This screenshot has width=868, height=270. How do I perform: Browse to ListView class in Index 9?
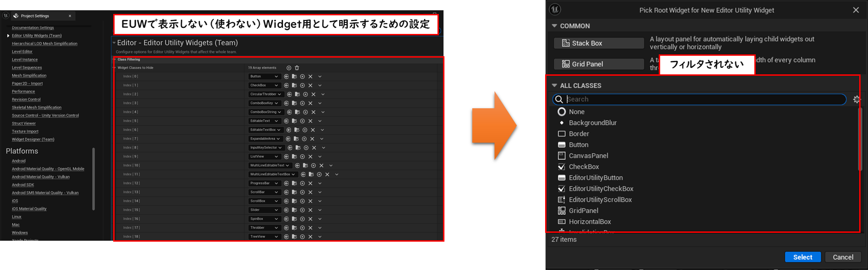(294, 157)
